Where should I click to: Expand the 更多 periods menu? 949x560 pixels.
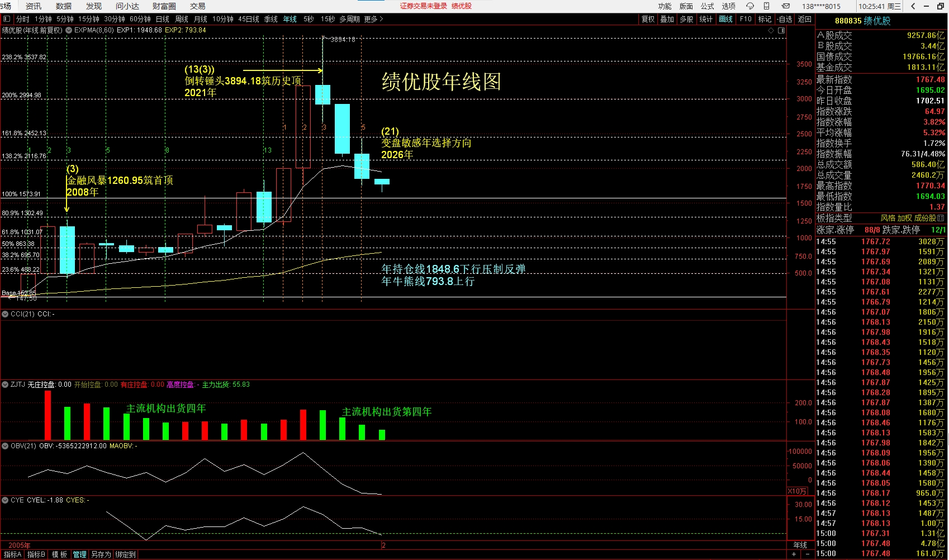(x=373, y=19)
